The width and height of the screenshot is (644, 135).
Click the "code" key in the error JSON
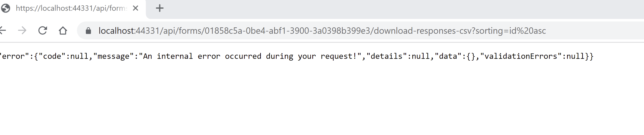[x=52, y=56]
